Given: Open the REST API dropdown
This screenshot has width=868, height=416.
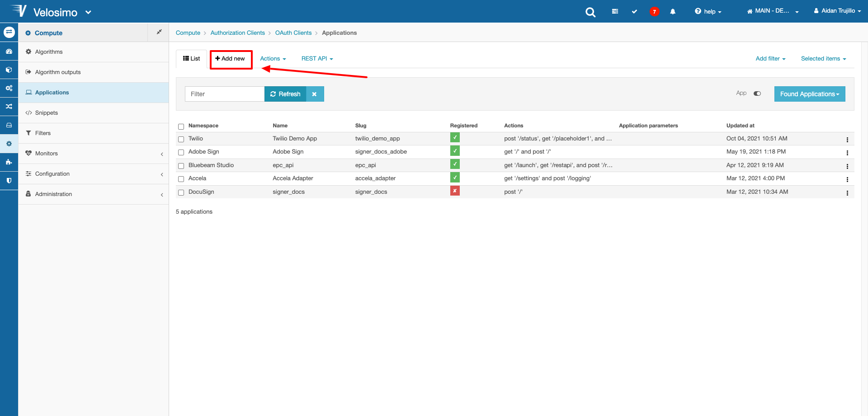Looking at the screenshot, I should [x=317, y=59].
